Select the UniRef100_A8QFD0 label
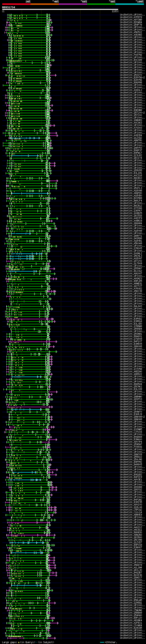 click(131, 193)
